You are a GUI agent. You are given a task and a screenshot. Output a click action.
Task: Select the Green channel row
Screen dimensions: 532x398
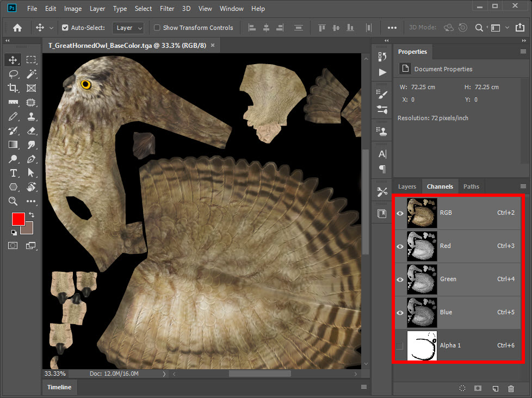(x=468, y=279)
